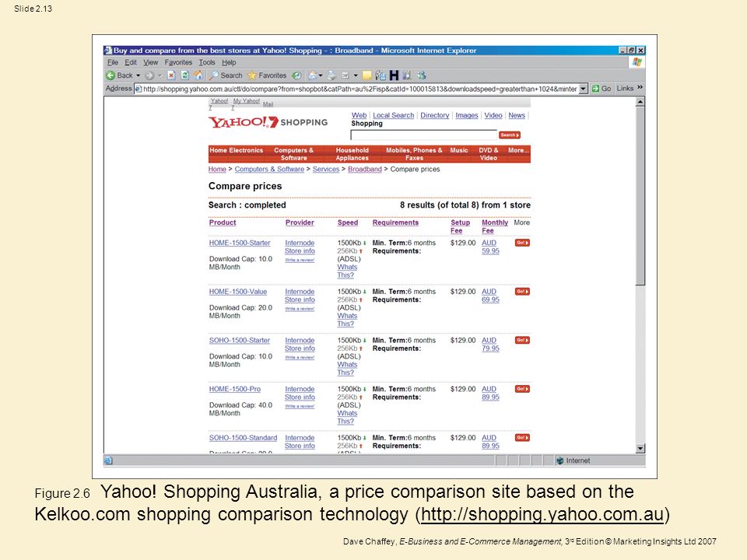Click Write a review under HOME-1500-Value's provider
The image size is (747, 560).
click(300, 309)
